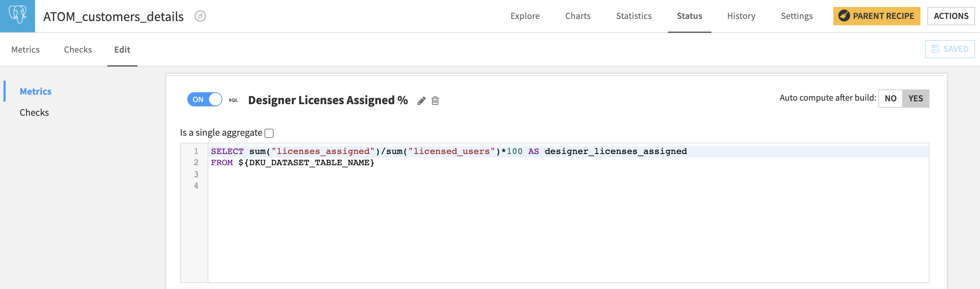Click the FROM ${DKU_DATASET_TABLE_NAME} line

pos(293,163)
